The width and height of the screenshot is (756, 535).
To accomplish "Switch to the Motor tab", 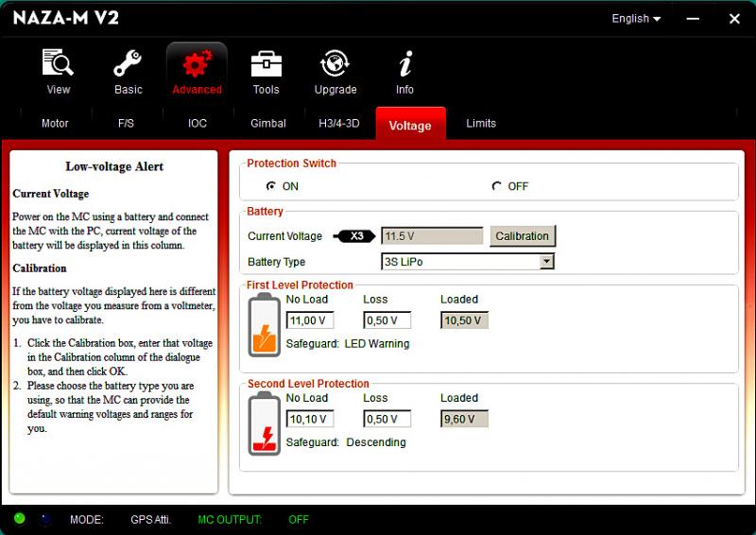I will click(x=55, y=124).
